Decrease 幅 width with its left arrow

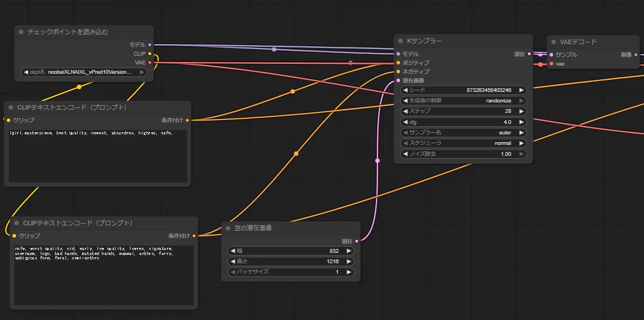(232, 251)
